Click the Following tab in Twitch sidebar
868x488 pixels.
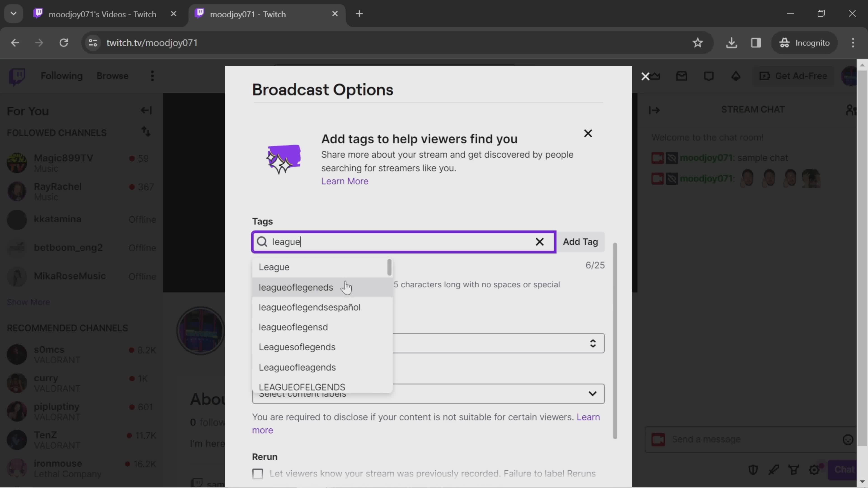[62, 76]
